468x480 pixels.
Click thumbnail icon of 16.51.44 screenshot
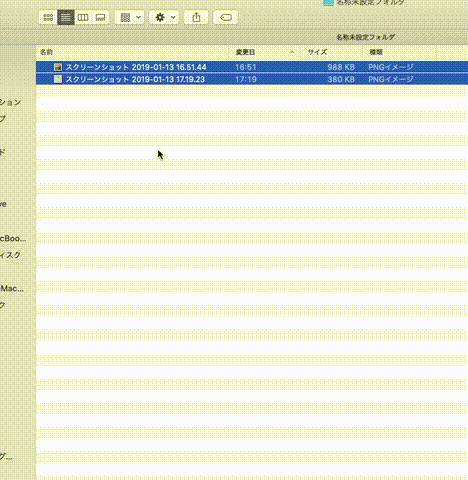tap(58, 67)
